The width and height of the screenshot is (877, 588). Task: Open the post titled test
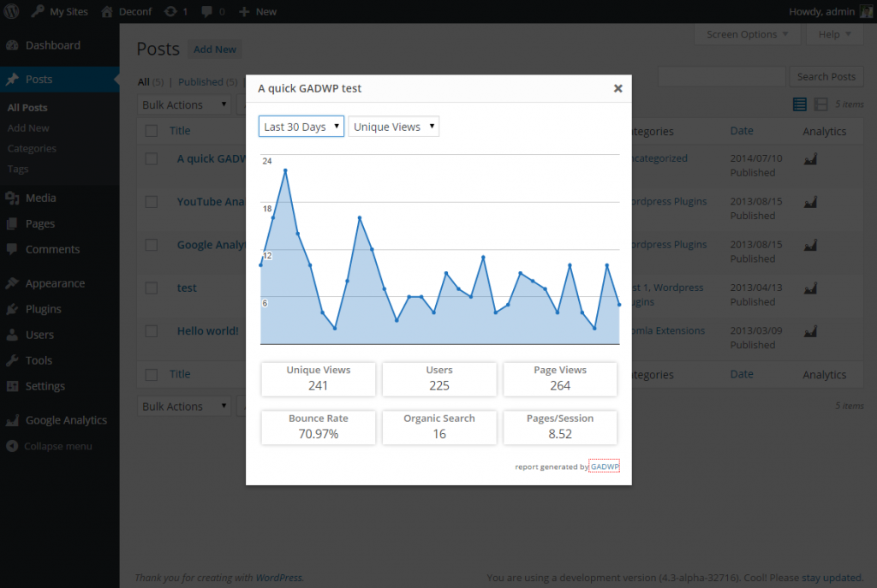pos(187,288)
